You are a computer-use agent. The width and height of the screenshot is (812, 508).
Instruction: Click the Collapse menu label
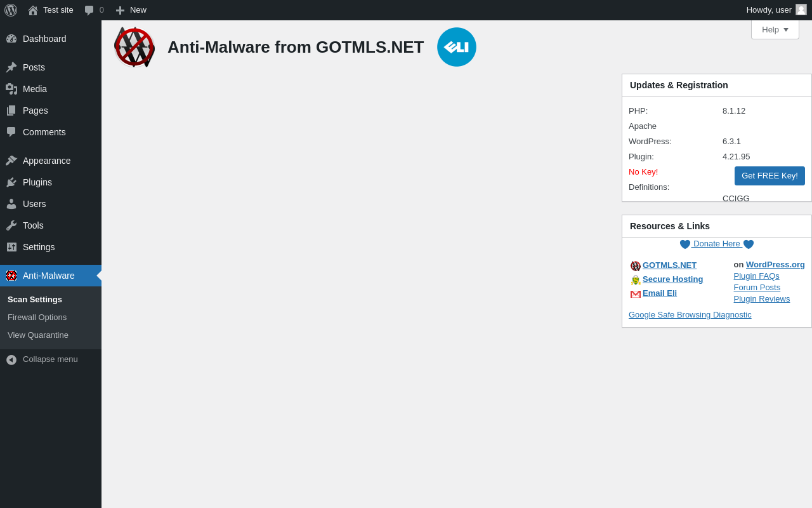coord(50,359)
